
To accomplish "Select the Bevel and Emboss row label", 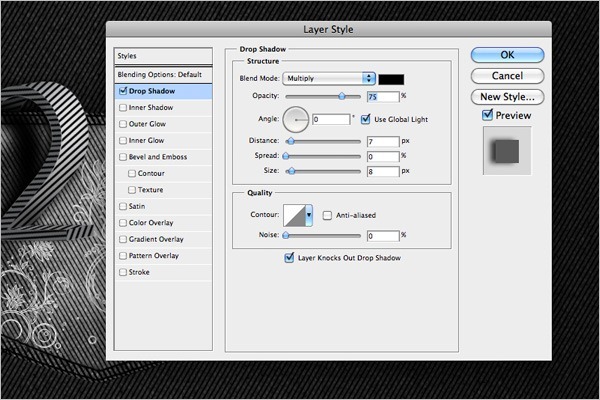I will [158, 157].
